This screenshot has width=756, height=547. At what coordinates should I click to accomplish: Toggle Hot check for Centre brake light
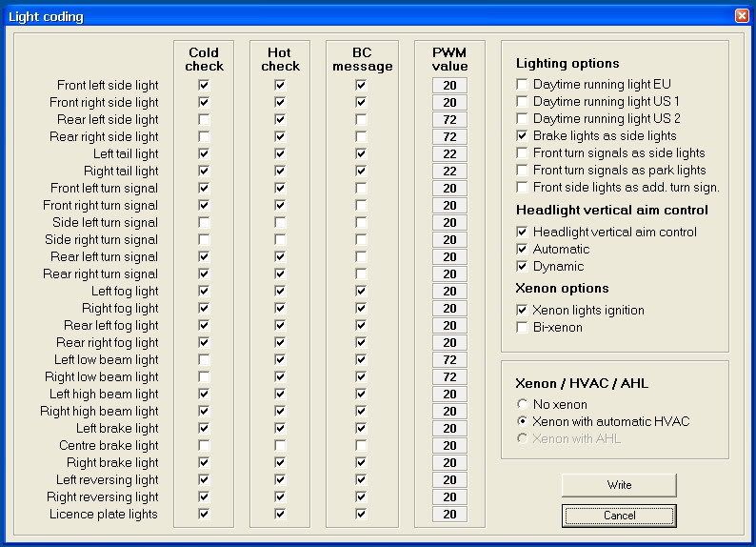pyautogui.click(x=280, y=446)
